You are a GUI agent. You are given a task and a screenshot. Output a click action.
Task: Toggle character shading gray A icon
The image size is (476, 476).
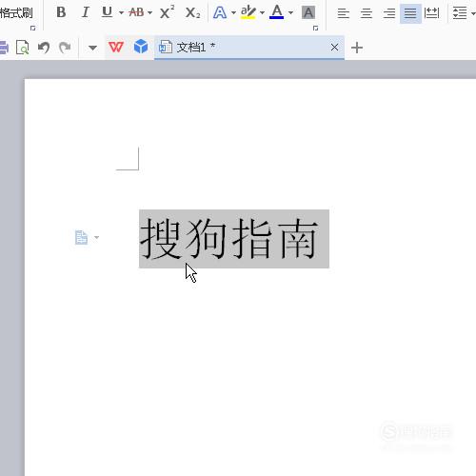308,12
